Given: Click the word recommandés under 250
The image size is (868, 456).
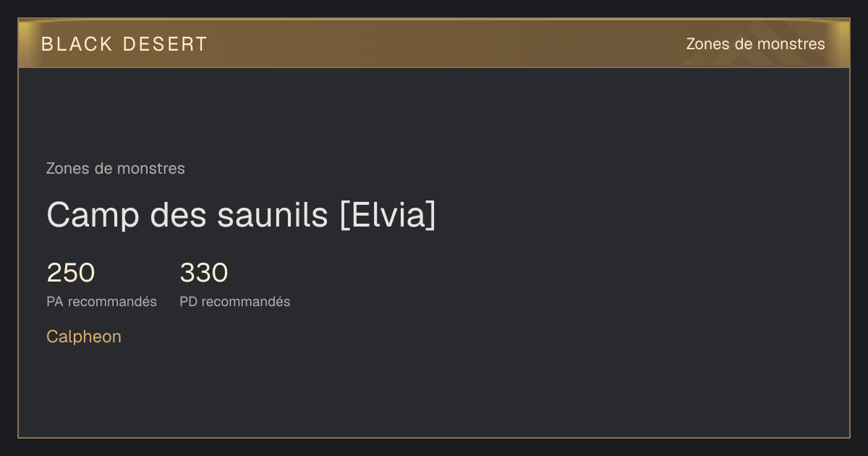Looking at the screenshot, I should tap(112, 302).
